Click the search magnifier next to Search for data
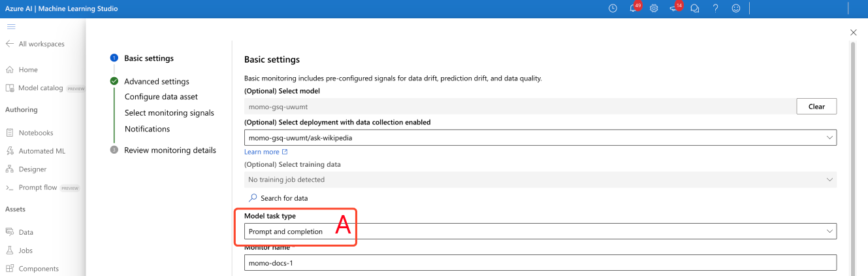 253,198
